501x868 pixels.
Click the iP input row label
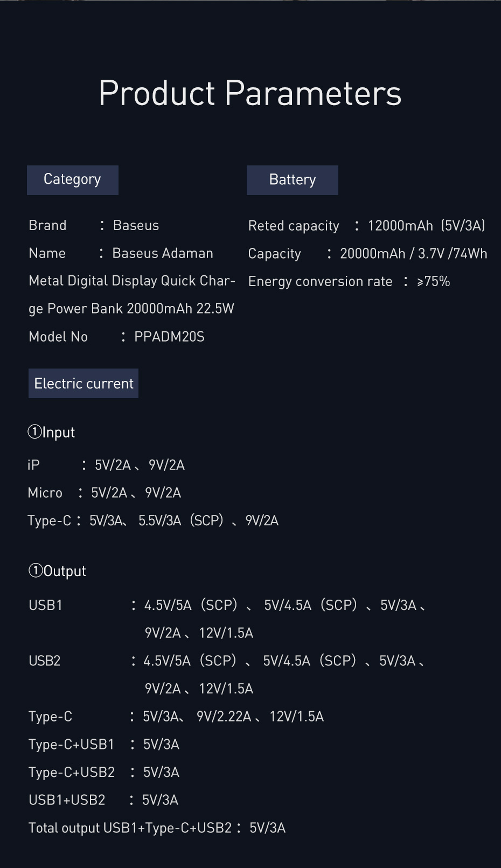coord(33,465)
